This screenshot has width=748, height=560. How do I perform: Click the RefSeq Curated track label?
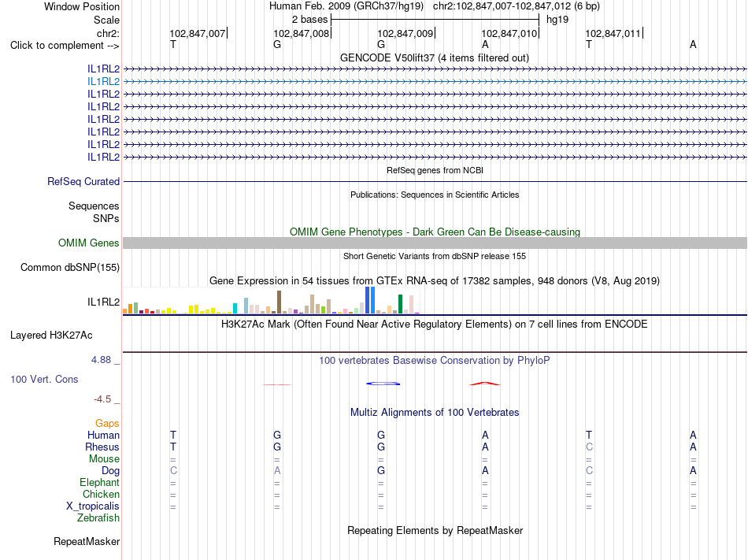(x=83, y=182)
